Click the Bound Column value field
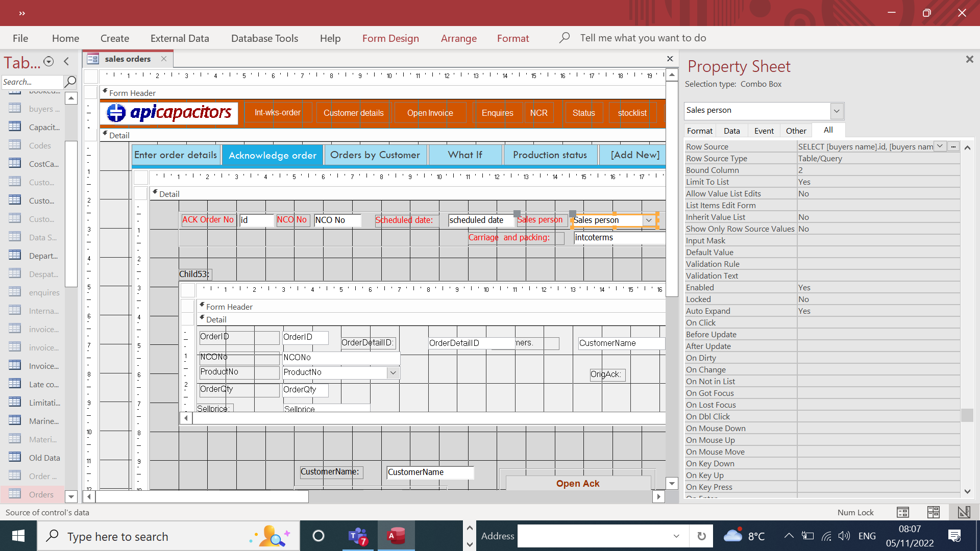This screenshot has height=551, width=980. click(x=878, y=170)
